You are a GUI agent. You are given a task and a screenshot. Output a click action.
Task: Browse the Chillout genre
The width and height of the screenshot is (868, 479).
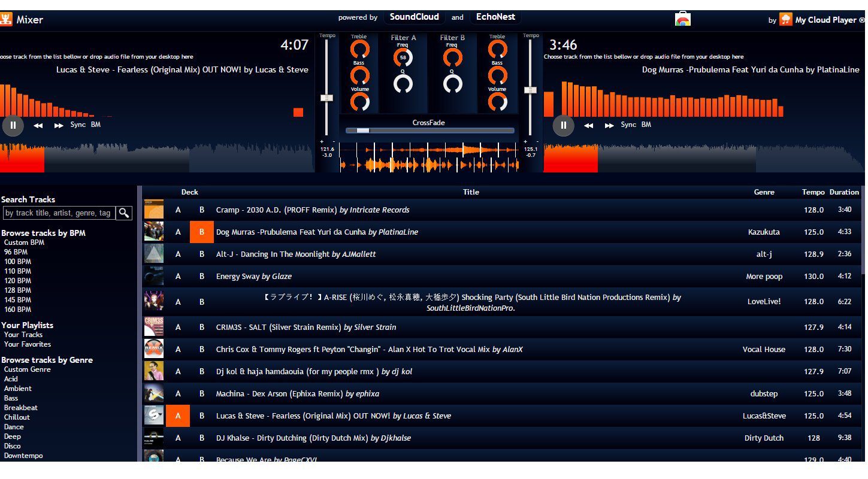(17, 417)
